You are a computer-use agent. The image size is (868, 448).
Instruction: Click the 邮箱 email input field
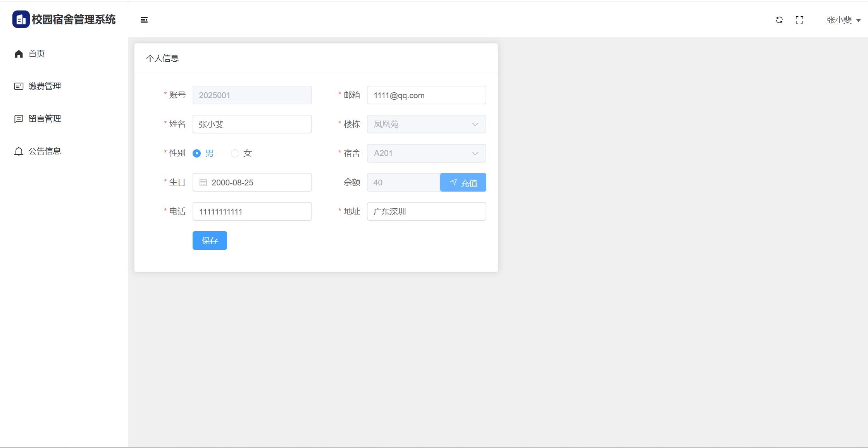[x=426, y=95]
